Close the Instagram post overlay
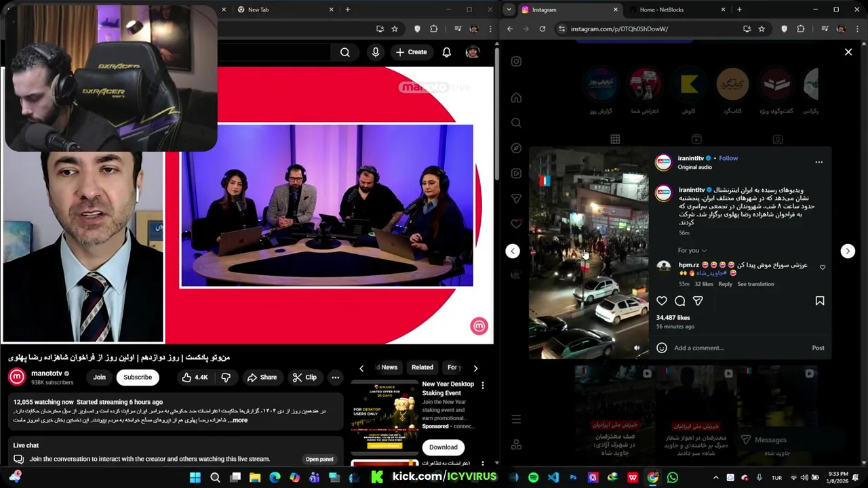868x488 pixels. click(x=848, y=52)
